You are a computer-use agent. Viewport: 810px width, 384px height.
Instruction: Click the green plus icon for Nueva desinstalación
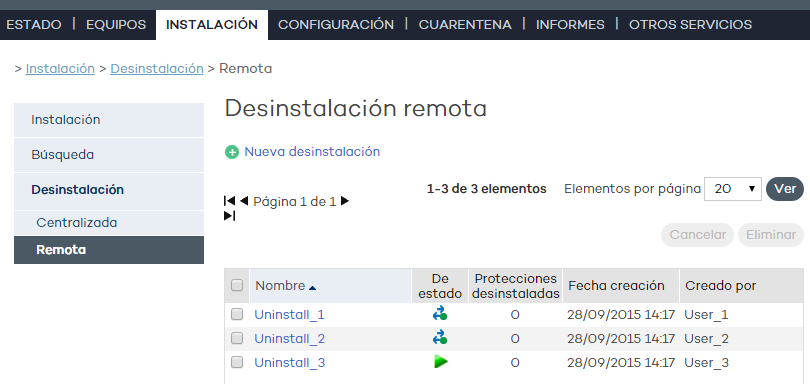click(x=232, y=152)
